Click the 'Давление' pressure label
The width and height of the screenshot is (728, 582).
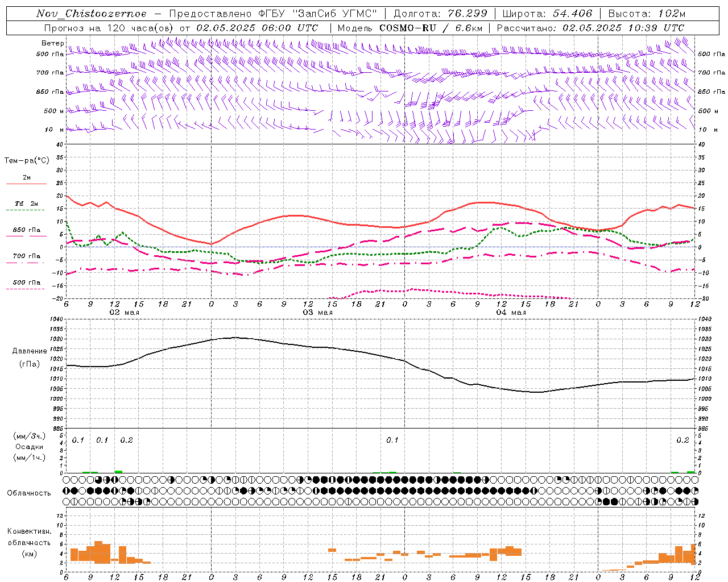click(x=28, y=351)
